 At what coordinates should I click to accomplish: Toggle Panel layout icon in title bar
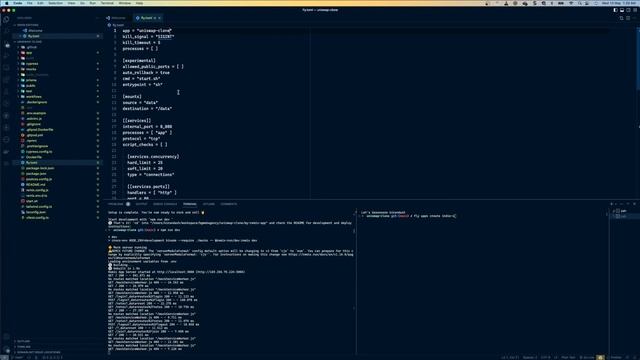pyautogui.click(x=622, y=10)
